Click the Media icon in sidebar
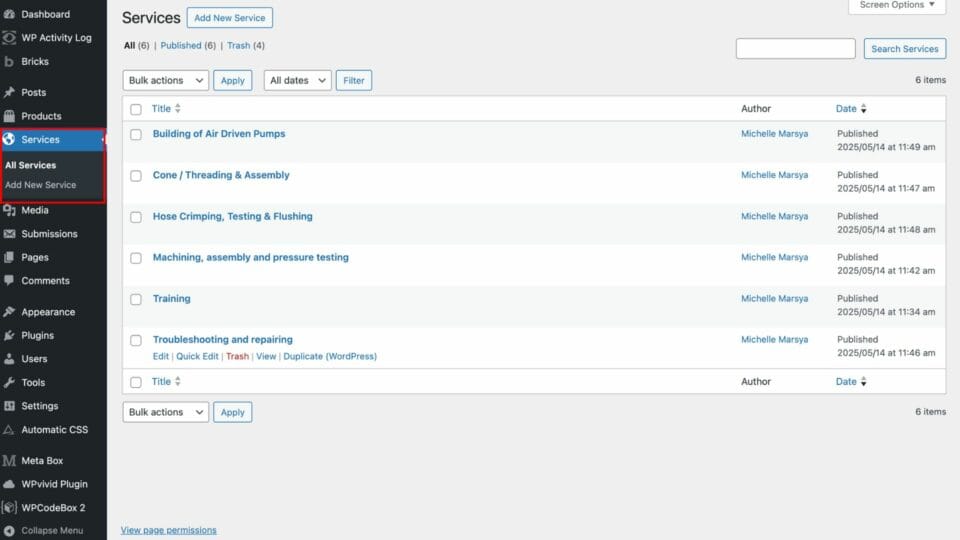Image resolution: width=960 pixels, height=540 pixels. pos(9,210)
